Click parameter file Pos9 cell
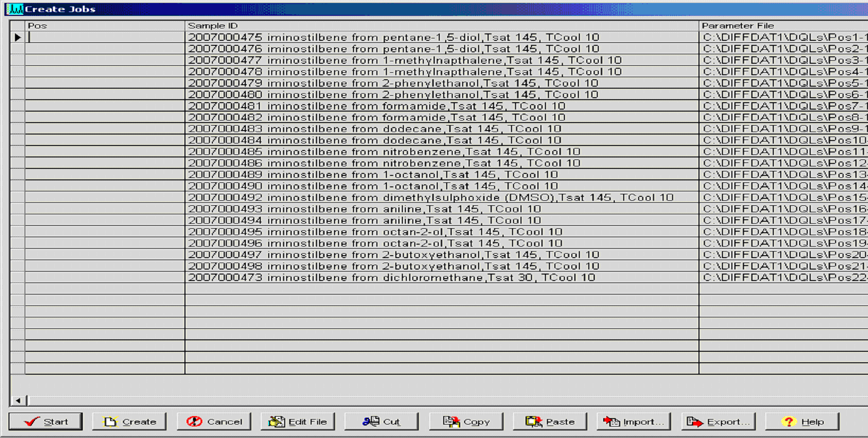 pos(784,129)
